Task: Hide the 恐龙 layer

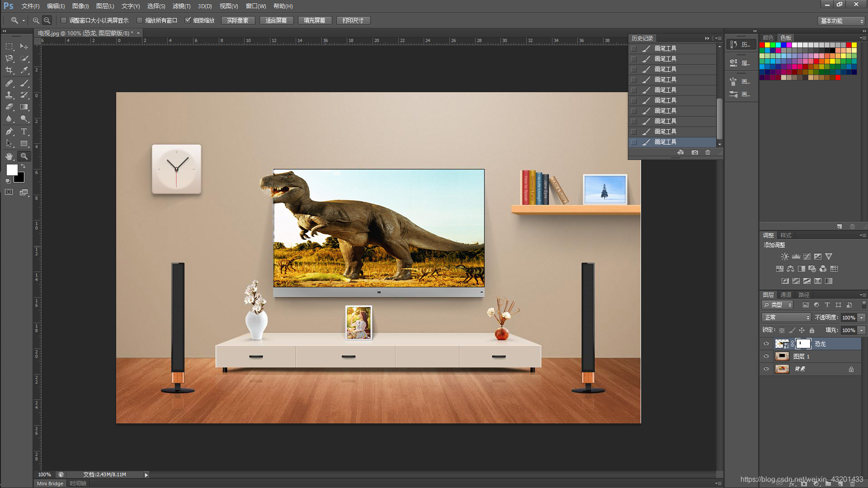Action: coord(766,344)
